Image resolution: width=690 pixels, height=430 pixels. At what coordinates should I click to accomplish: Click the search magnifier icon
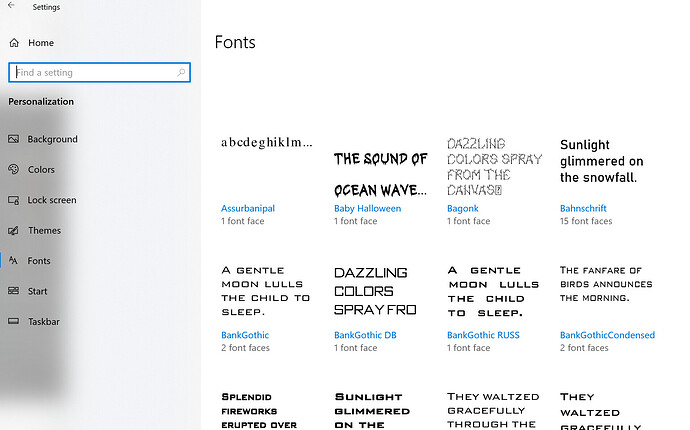(181, 73)
